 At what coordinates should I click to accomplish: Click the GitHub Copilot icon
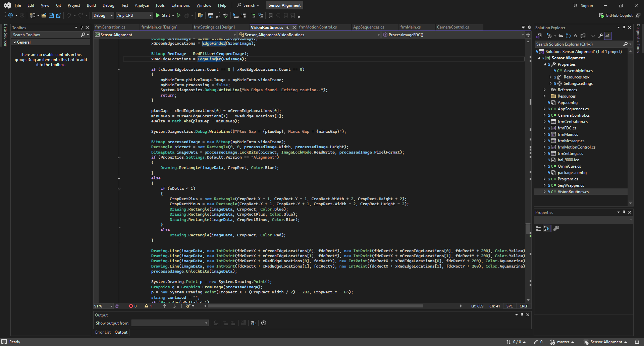pos(601,15)
